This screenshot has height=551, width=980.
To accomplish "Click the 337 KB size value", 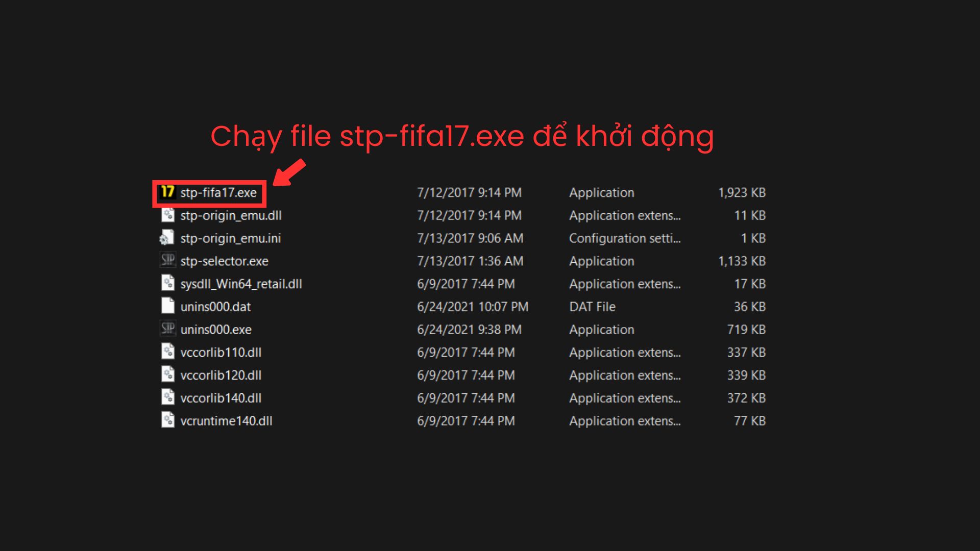I will click(747, 353).
